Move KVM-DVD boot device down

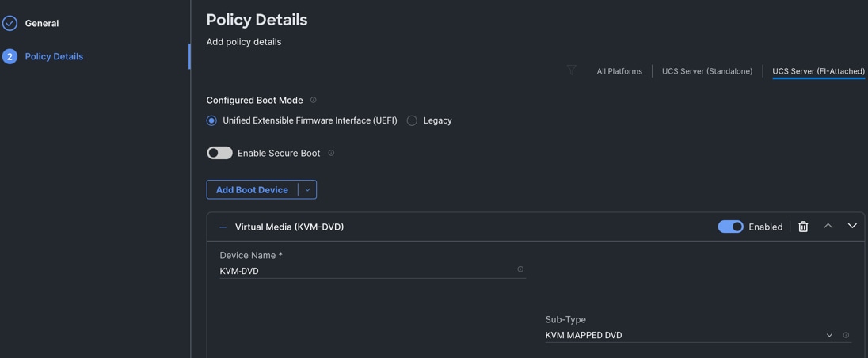tap(852, 227)
